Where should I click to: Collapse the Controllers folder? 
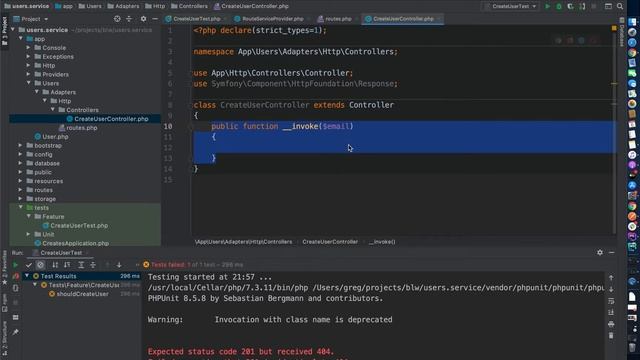(x=53, y=110)
